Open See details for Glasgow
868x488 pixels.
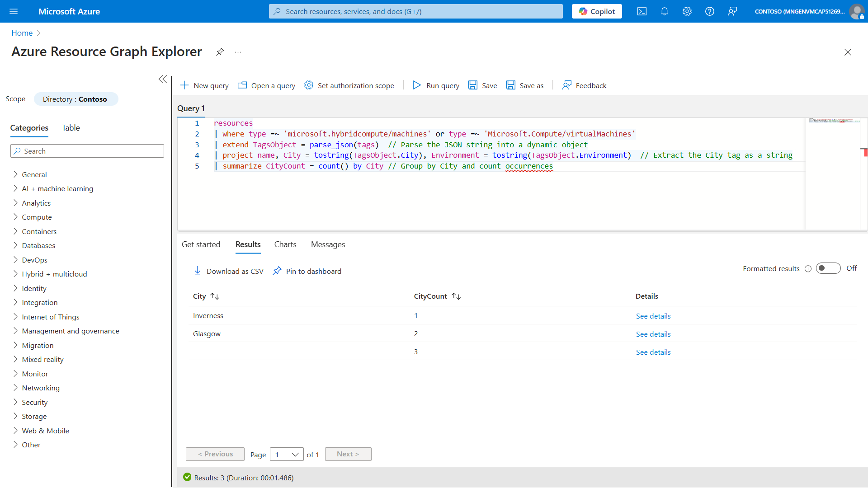(653, 334)
